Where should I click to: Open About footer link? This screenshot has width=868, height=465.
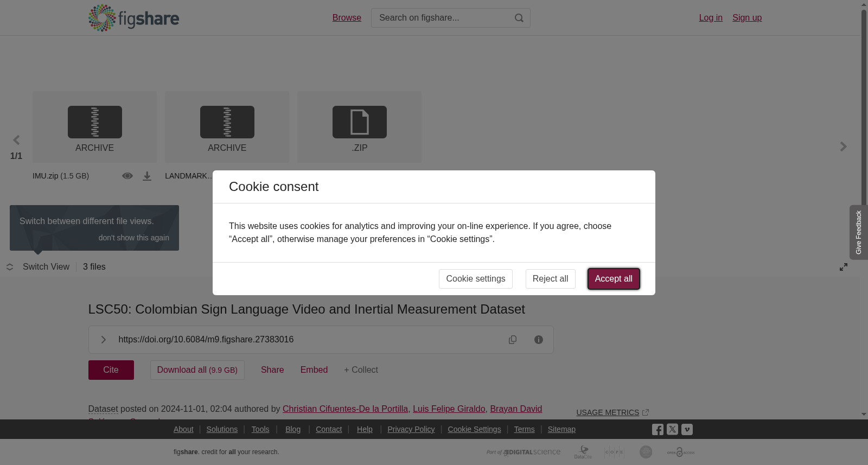coord(183,429)
